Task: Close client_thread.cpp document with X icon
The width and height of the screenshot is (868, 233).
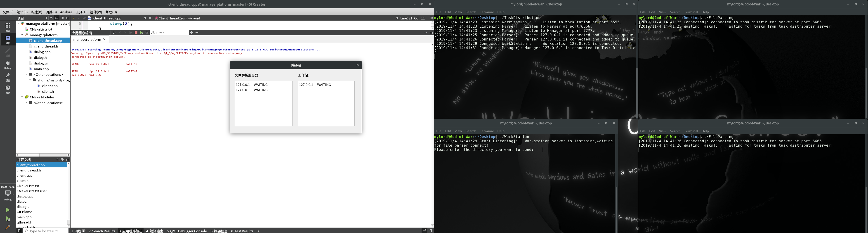Action: pyautogui.click(x=150, y=18)
